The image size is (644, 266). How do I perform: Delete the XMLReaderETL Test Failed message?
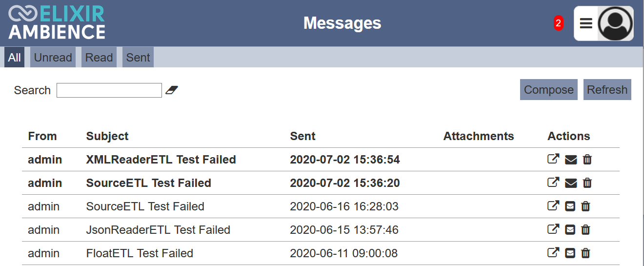click(x=587, y=160)
